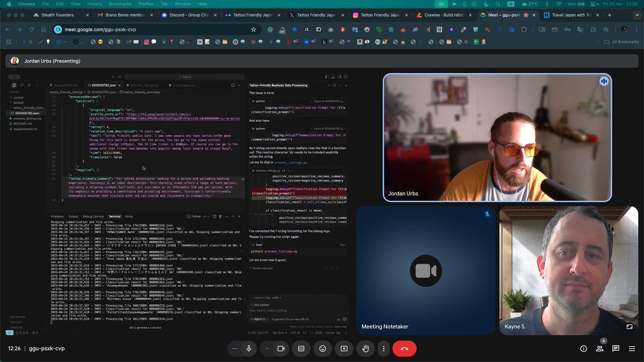Open Chrome three-dot menu
The image size is (644, 362).
[636, 29]
